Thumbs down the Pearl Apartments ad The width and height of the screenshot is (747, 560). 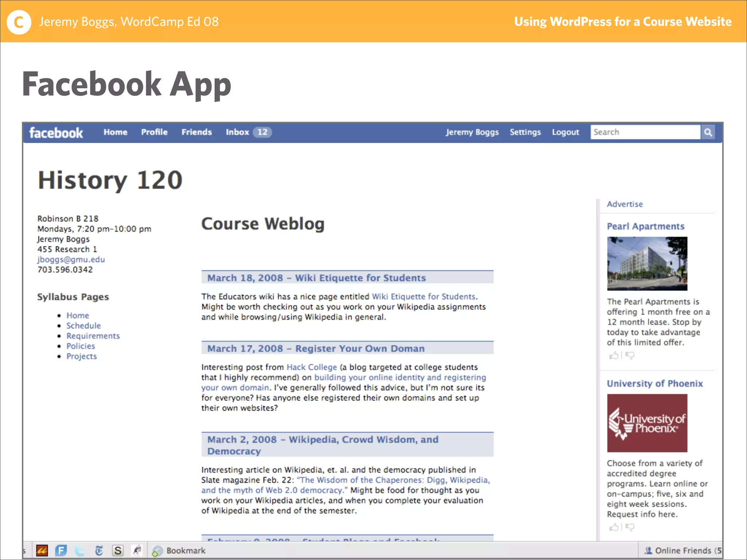(630, 355)
